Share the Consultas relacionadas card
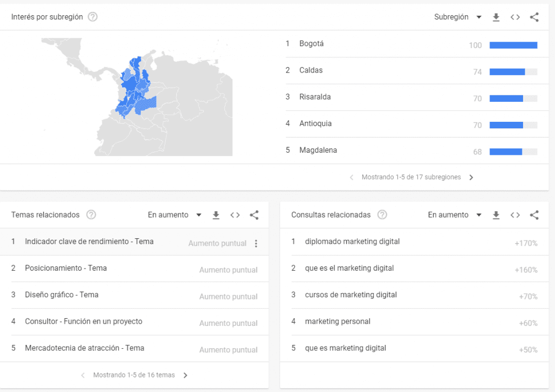This screenshot has height=392, width=555. 534,215
